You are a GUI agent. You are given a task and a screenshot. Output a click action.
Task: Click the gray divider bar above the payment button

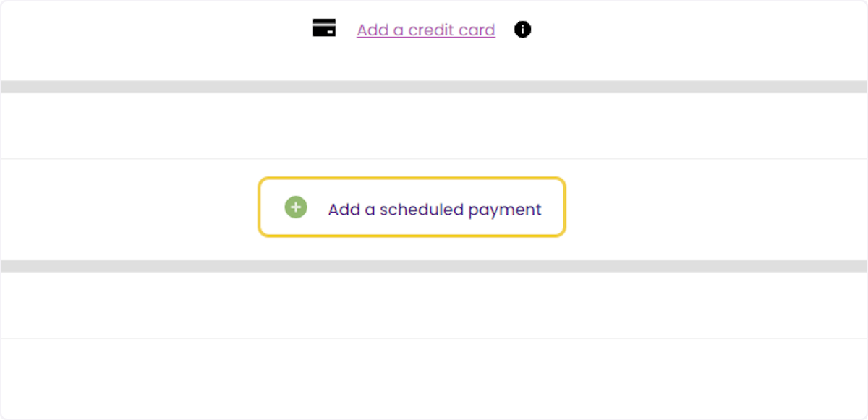point(434,86)
